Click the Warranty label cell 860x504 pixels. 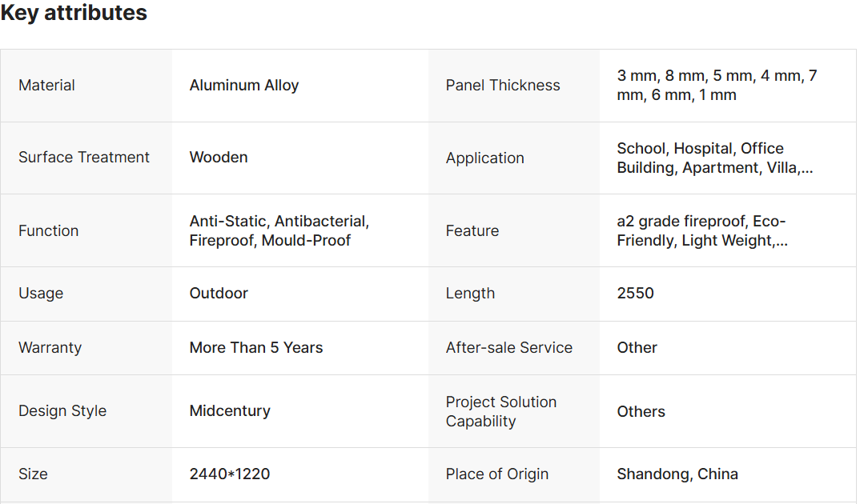click(50, 348)
